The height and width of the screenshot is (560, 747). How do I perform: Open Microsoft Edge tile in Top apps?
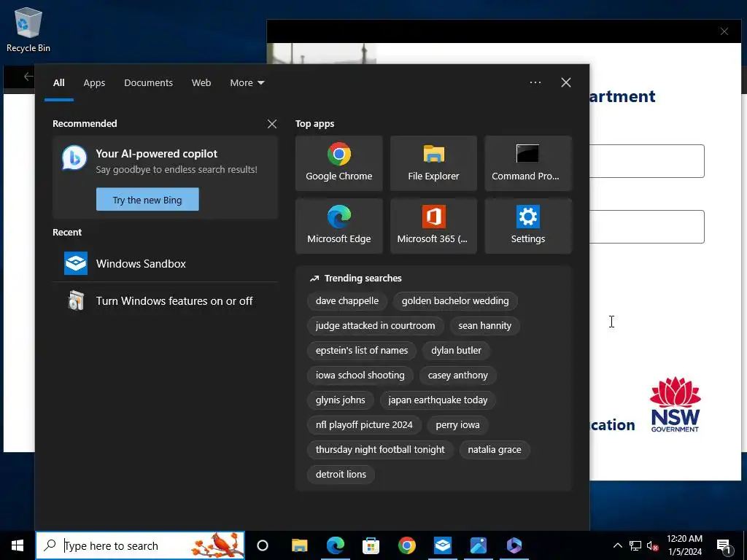point(338,226)
